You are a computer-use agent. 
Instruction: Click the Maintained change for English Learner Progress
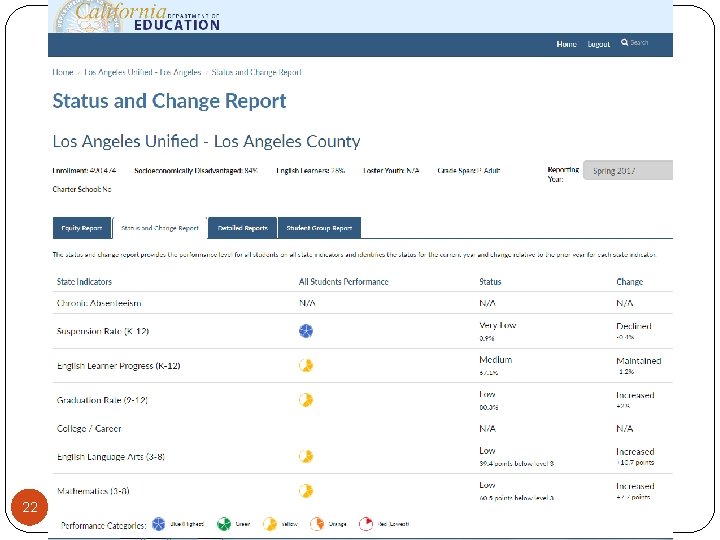tap(639, 361)
